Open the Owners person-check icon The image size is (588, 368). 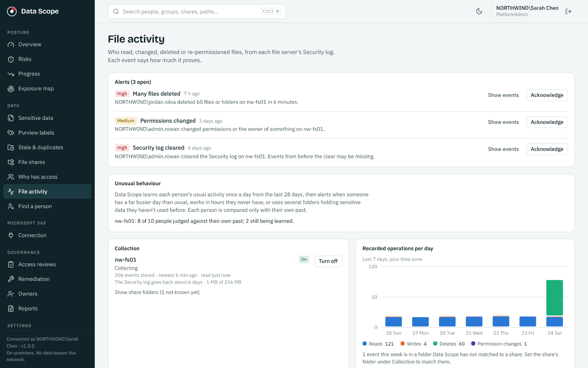pos(11,294)
